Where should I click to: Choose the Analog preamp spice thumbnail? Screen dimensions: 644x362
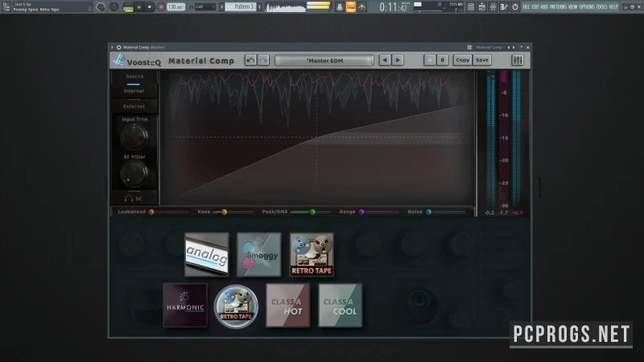click(x=207, y=254)
